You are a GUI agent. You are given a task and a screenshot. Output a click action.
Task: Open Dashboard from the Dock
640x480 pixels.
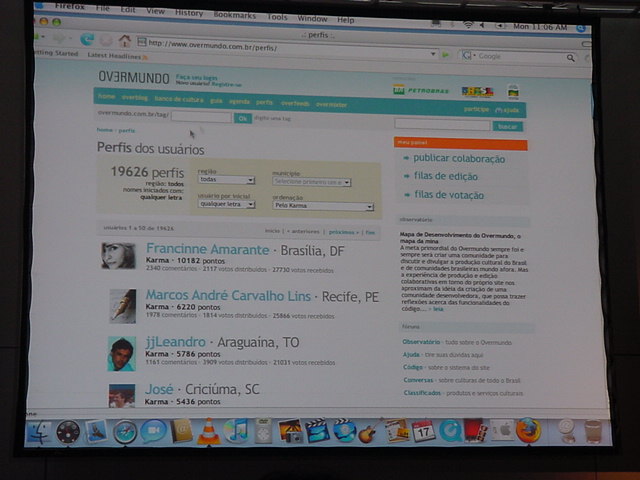(68, 432)
